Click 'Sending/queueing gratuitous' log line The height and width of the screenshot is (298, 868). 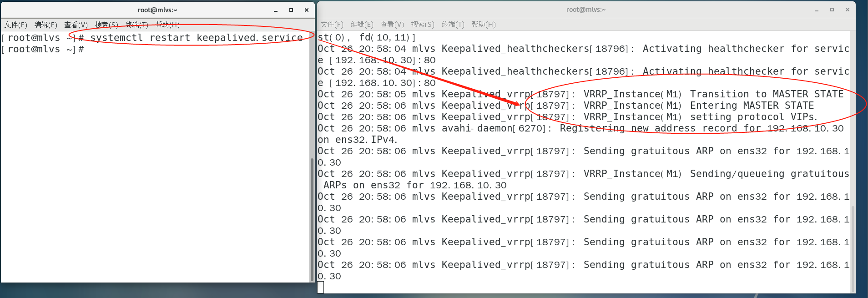[583, 174]
